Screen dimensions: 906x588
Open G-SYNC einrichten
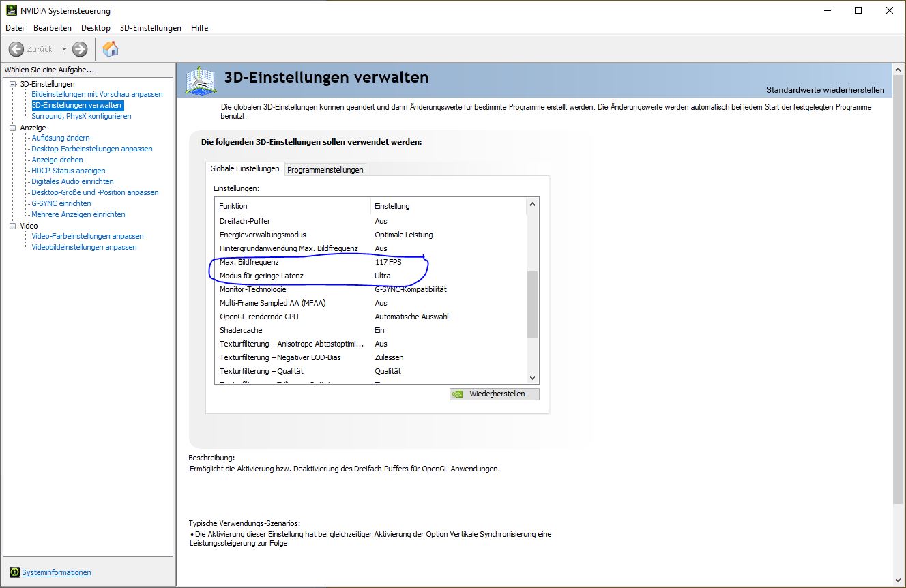[x=61, y=203]
